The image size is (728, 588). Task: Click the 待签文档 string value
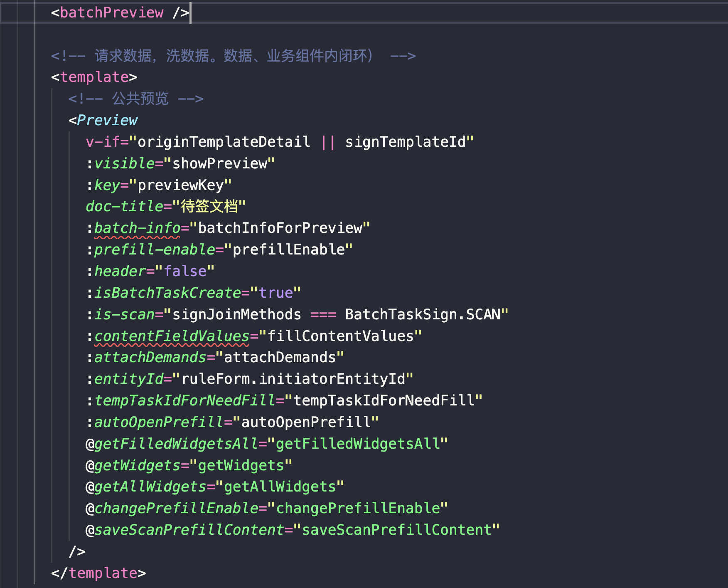point(209,206)
